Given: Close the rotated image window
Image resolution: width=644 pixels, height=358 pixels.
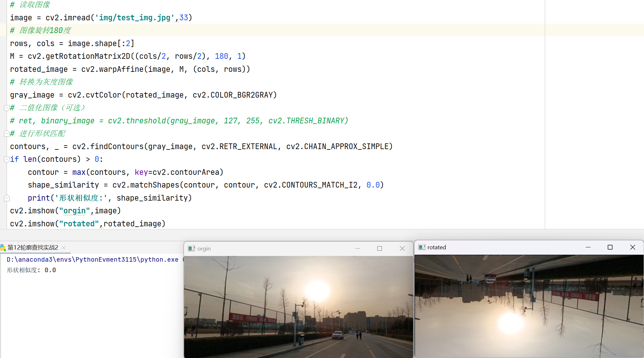Looking at the screenshot, I should [x=633, y=247].
